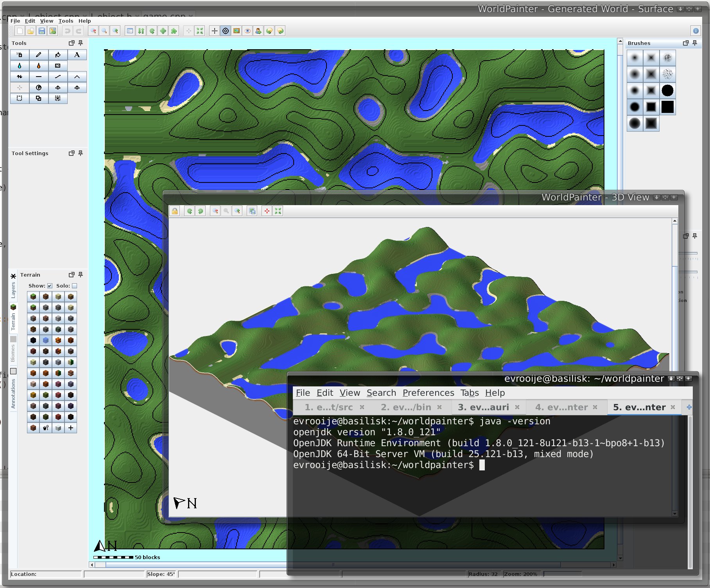The height and width of the screenshot is (588, 710).
Task: Click the red crosshair in 3D View toolbar
Action: [267, 211]
